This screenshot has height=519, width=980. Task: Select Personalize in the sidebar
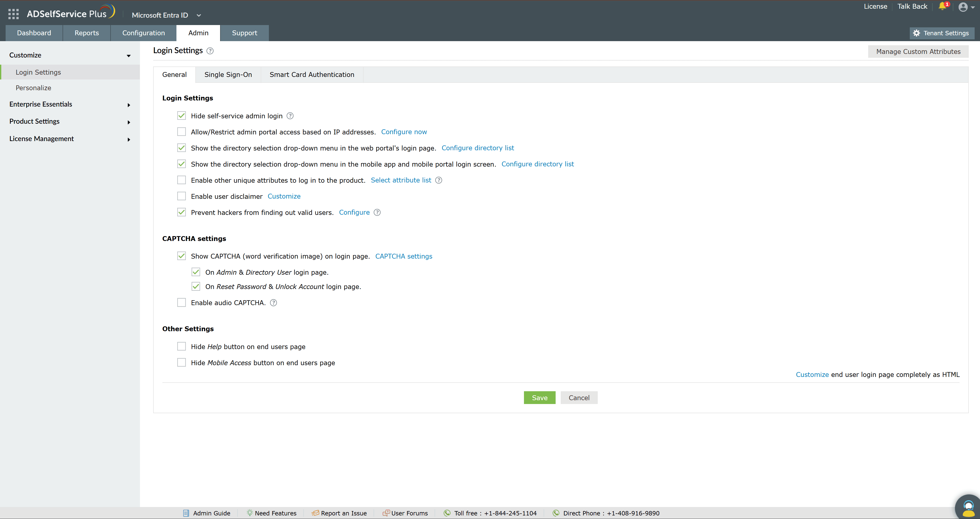point(33,88)
